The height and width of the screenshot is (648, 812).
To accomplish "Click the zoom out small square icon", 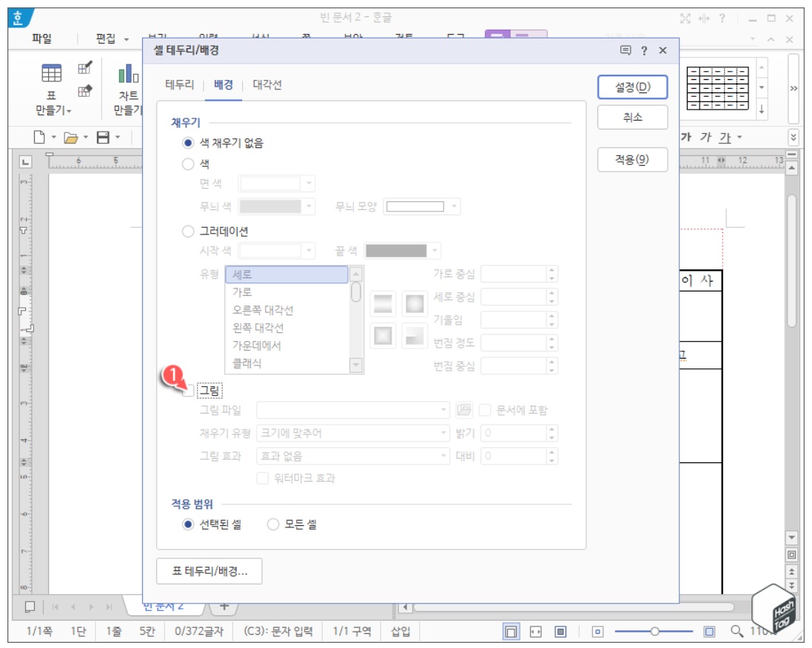I will tap(597, 632).
